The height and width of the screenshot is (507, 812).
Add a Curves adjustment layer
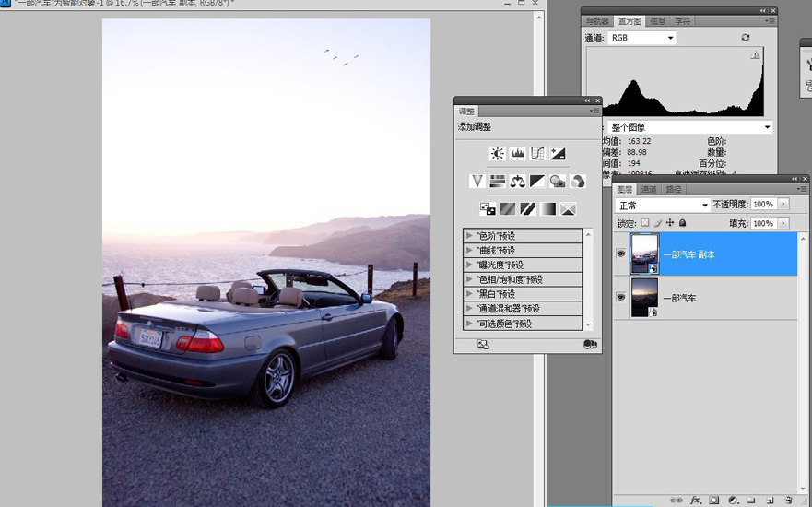point(537,153)
